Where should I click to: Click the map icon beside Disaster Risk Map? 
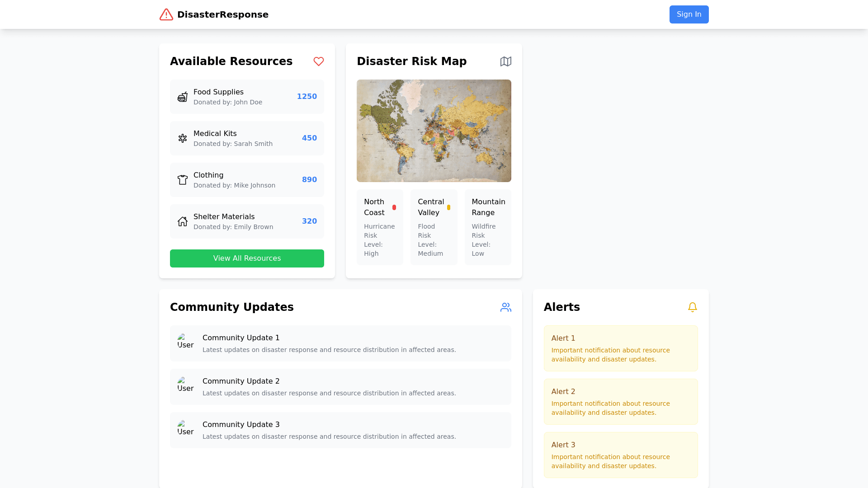coord(505,61)
